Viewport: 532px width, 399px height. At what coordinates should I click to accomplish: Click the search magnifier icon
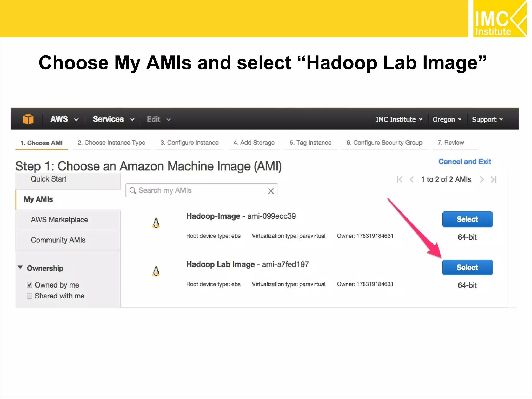point(133,191)
